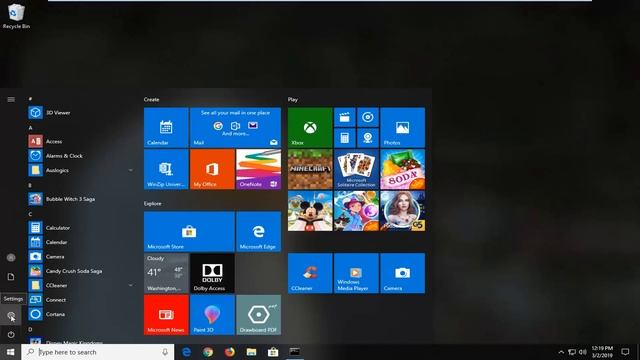This screenshot has height=360, width=640.
Task: Open the Bubble Witch game tile
Action: click(356, 211)
